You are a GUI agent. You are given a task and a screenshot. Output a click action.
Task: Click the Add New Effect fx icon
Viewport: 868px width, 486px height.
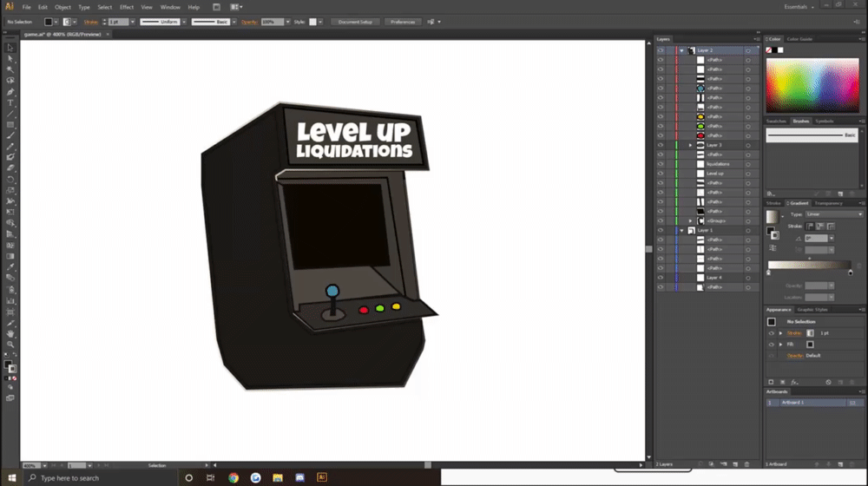794,382
